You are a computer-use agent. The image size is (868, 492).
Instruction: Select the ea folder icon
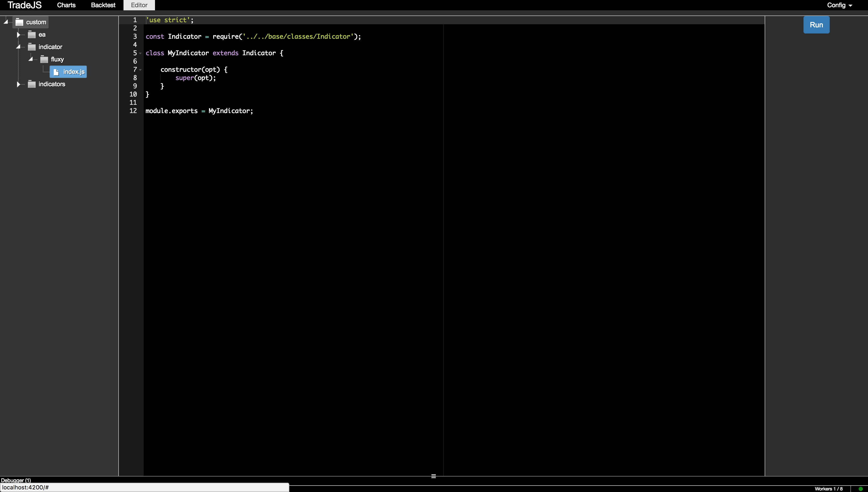32,35
